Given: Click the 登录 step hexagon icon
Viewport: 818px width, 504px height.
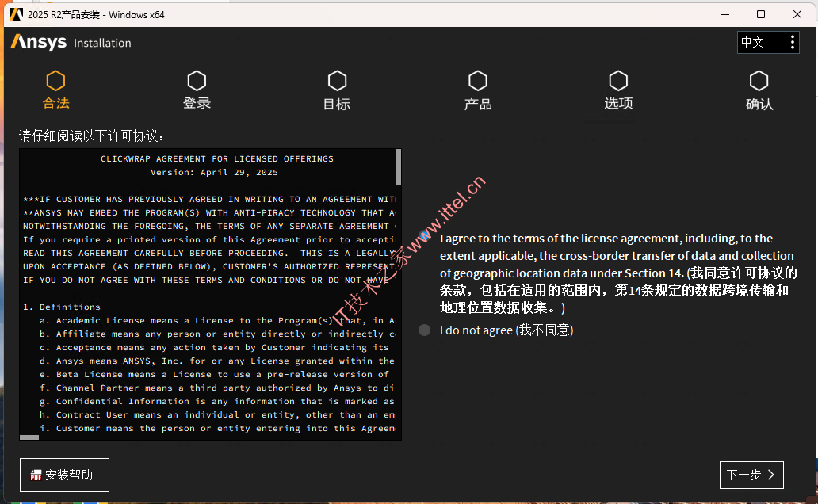Looking at the screenshot, I should [x=197, y=81].
